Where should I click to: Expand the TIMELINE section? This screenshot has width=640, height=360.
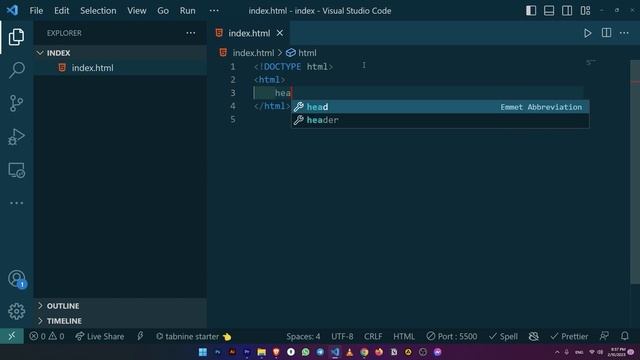121,321
